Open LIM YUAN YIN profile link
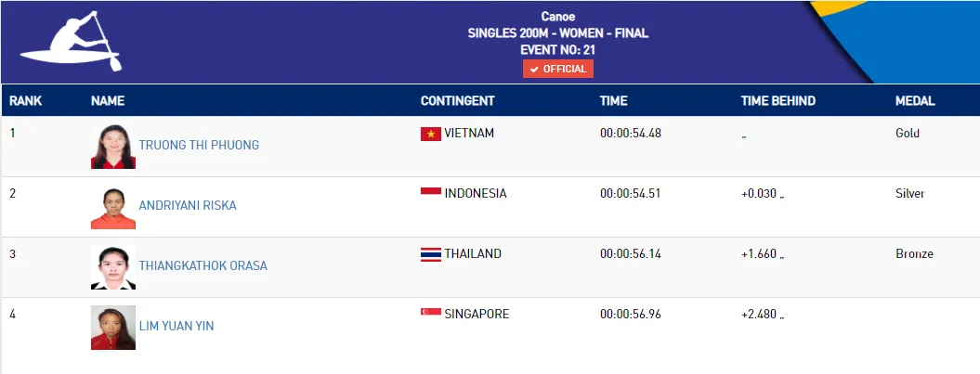The width and height of the screenshot is (980, 374). point(176,326)
